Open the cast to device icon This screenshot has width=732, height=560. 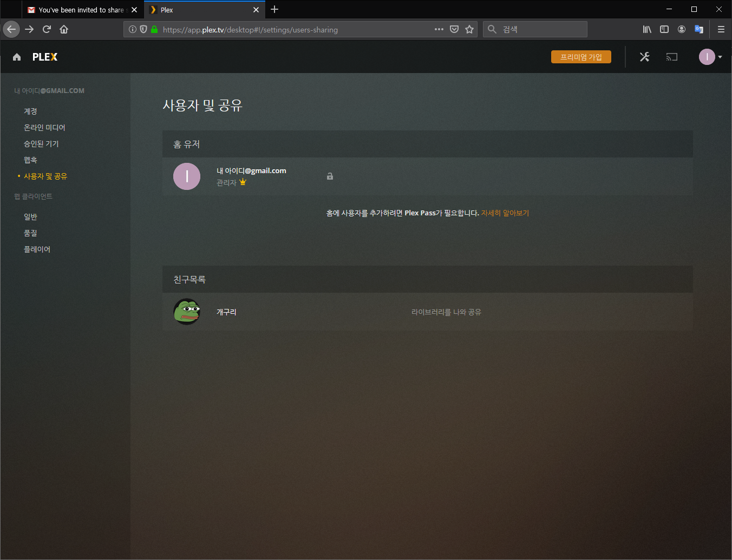[x=672, y=57]
